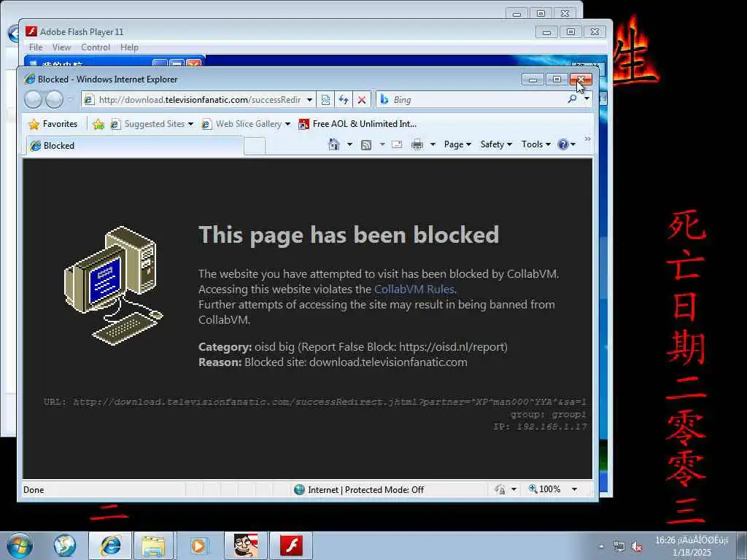Viewport: 747px width, 560px height.
Task: Expand the address bar URL dropdown
Action: pyautogui.click(x=309, y=99)
